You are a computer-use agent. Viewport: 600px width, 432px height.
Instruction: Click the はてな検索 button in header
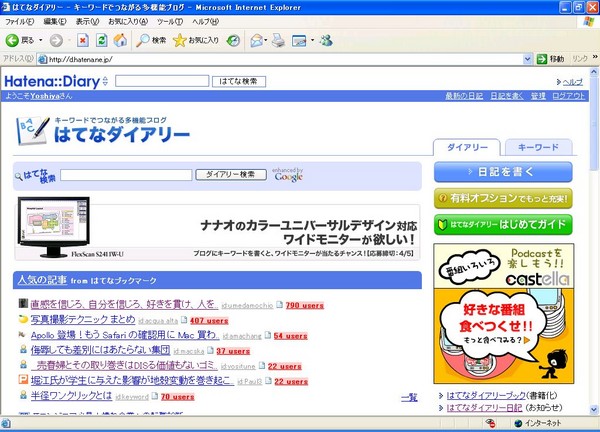coord(239,81)
